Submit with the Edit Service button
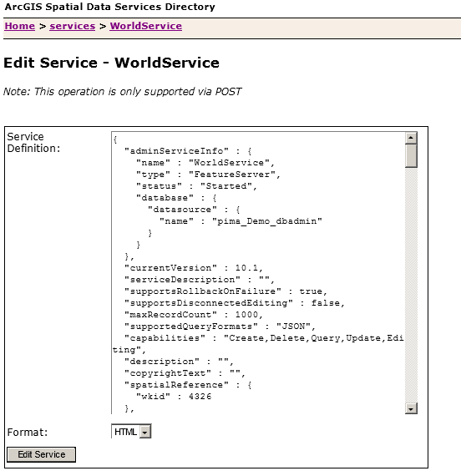 (41, 454)
